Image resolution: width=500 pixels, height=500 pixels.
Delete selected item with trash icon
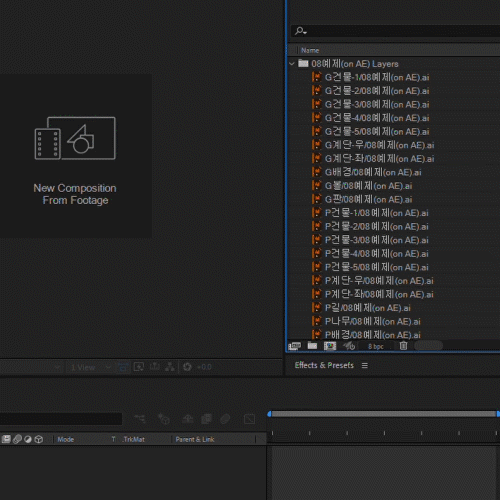point(403,346)
